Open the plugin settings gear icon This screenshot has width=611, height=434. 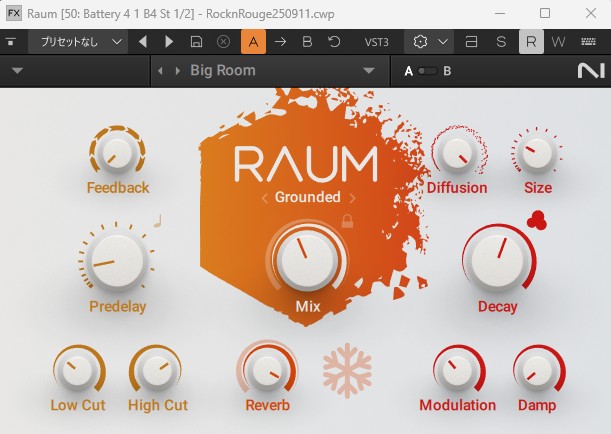[420, 41]
